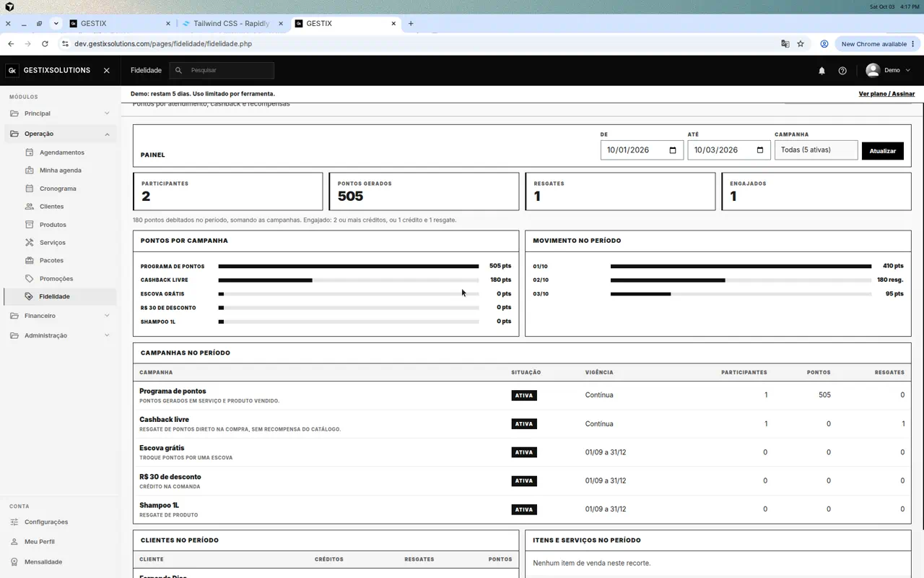The image size is (924, 578).
Task: Select Fidelidade in the sidebar menu
Action: click(60, 296)
